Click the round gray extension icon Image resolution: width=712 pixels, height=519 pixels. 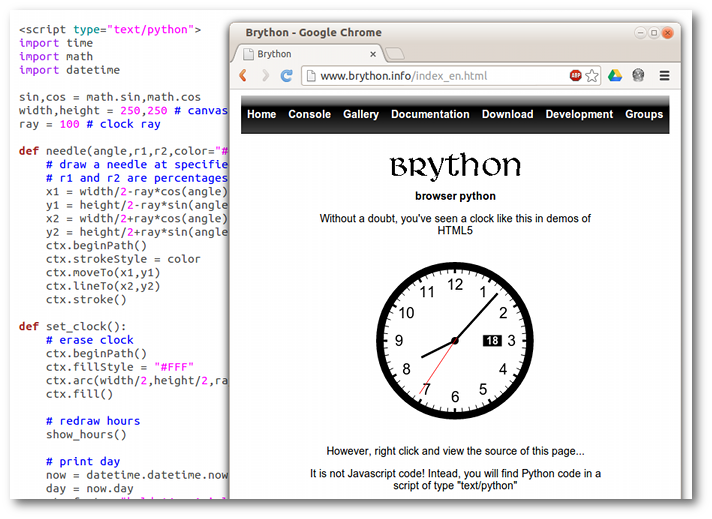639,76
